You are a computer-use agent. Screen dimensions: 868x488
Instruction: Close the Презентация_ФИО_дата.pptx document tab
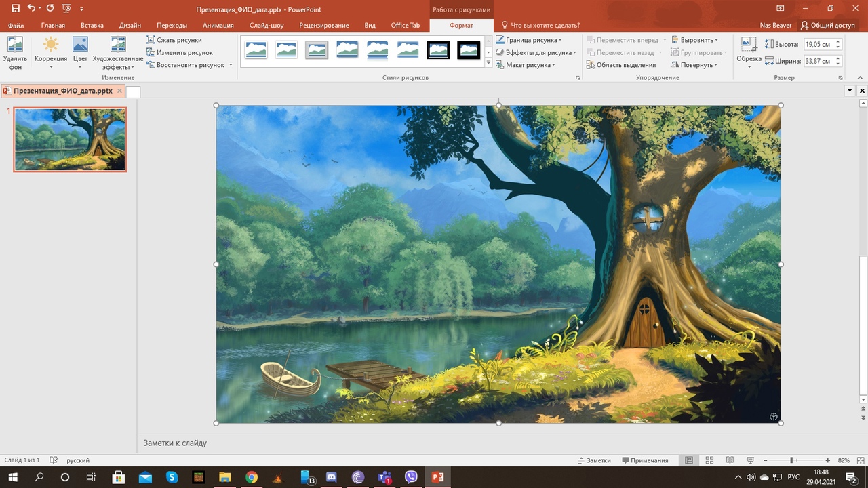coord(119,91)
